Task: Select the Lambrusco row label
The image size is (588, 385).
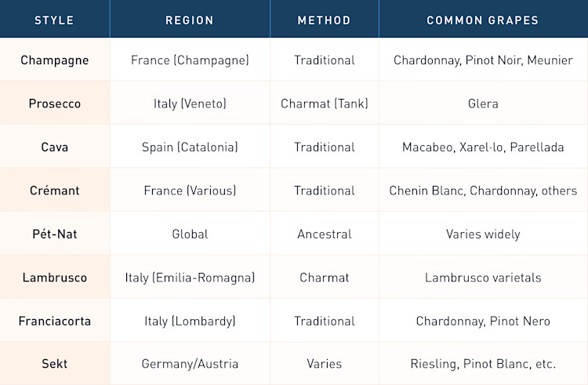Action: pyautogui.click(x=55, y=278)
